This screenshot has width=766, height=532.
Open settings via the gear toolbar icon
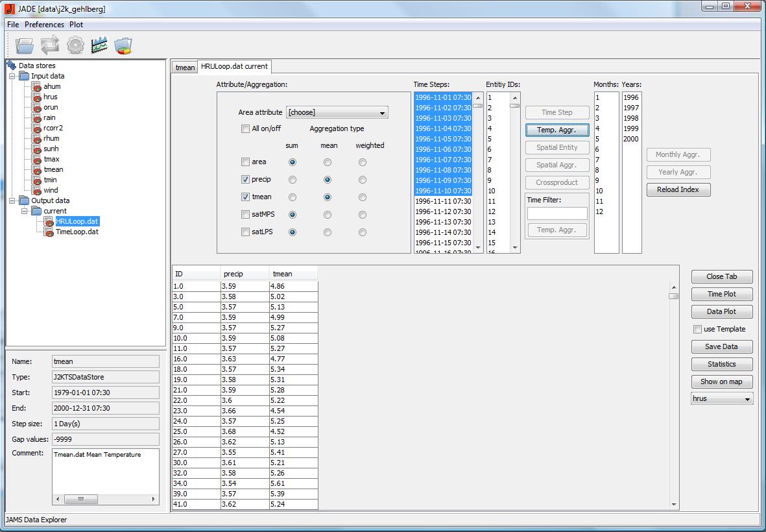click(75, 45)
